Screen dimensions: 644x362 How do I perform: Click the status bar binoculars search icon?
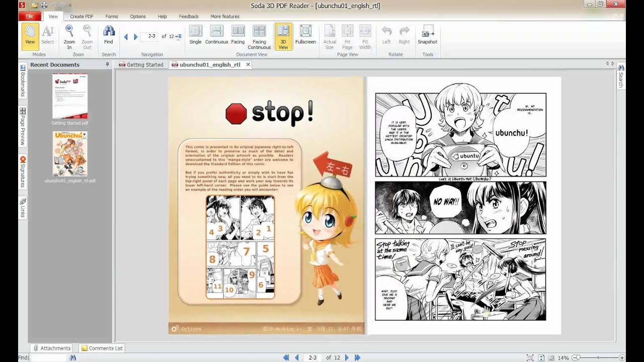tap(73, 357)
